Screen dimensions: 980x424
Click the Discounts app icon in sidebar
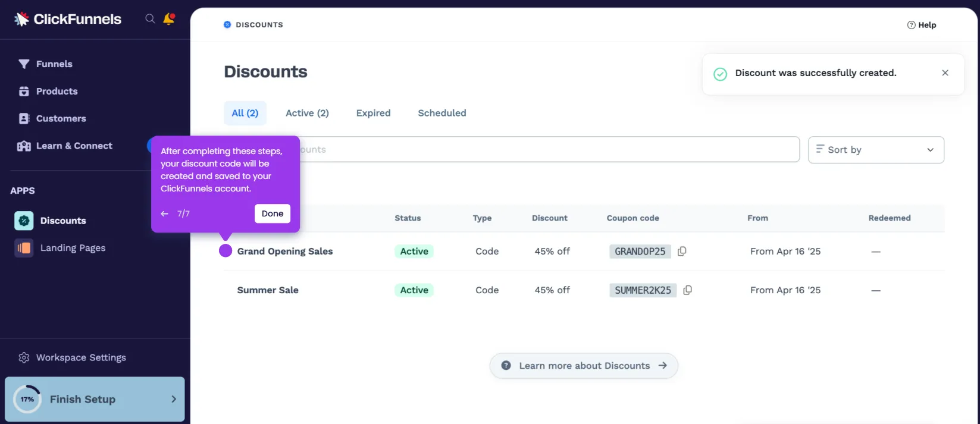(24, 221)
